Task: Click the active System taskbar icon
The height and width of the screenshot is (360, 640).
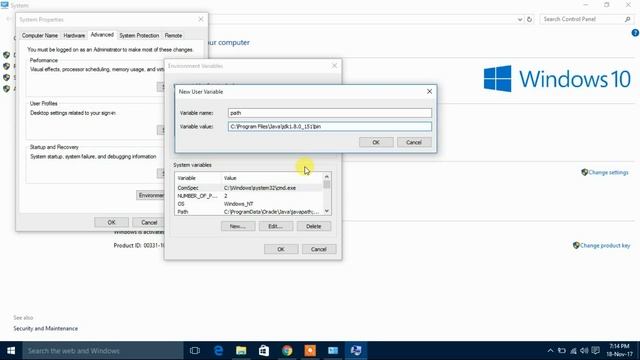Action: point(356,351)
